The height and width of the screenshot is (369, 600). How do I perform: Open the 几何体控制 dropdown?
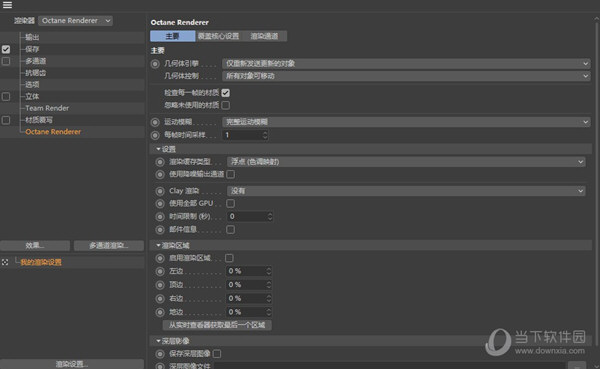pyautogui.click(x=406, y=76)
